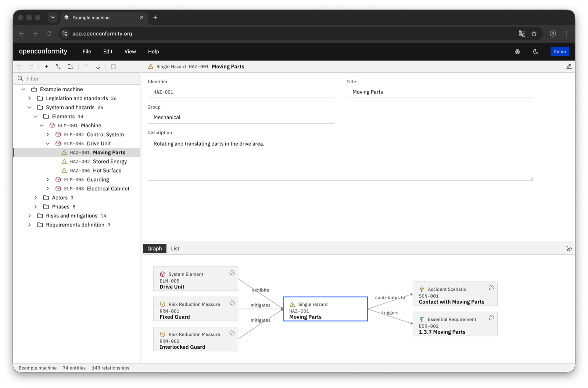Screen dimensions: 588x388
Task: Collapse System and hazards folder
Action: pyautogui.click(x=30, y=107)
